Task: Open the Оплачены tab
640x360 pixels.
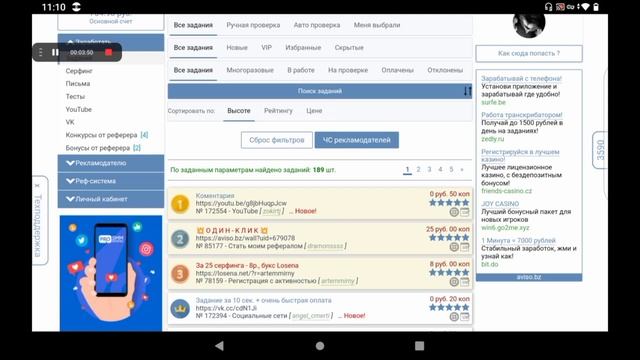Action: 398,70
